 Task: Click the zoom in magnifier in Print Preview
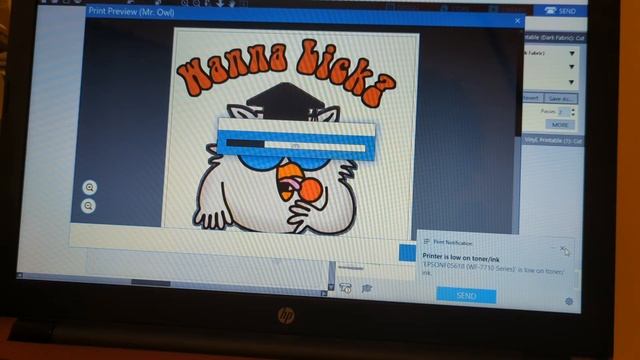coord(90,187)
